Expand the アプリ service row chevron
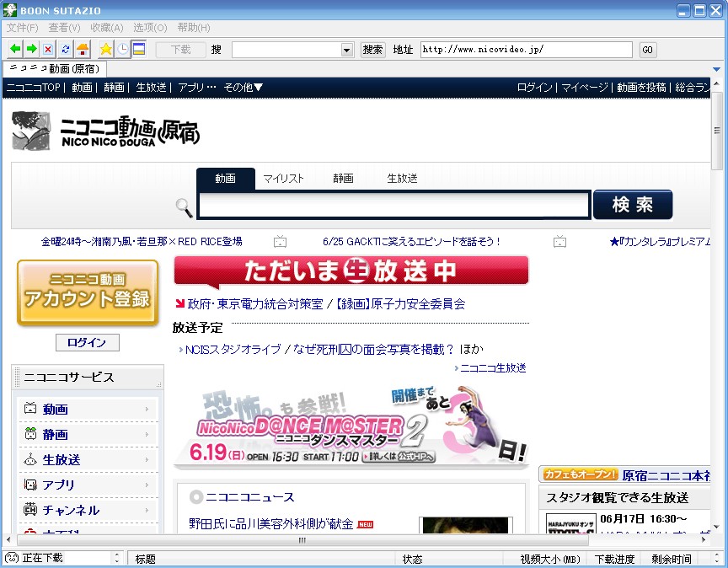Viewport: 728px width, 568px height. pos(147,485)
